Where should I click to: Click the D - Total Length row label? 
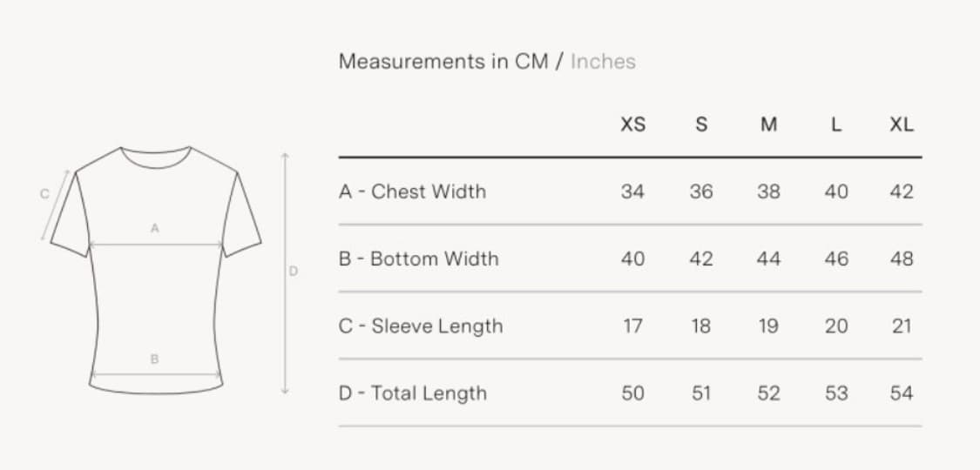tap(413, 393)
